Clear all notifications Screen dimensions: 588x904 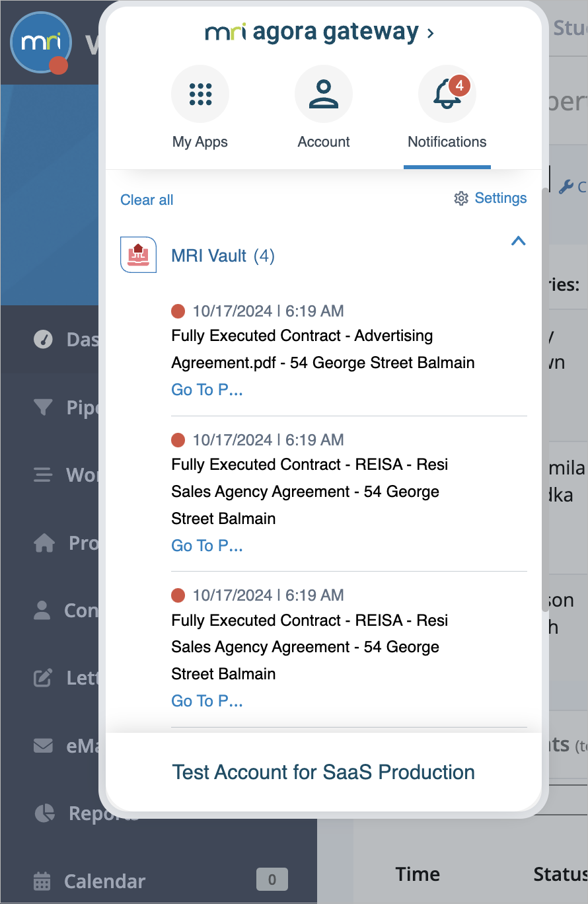click(x=147, y=200)
